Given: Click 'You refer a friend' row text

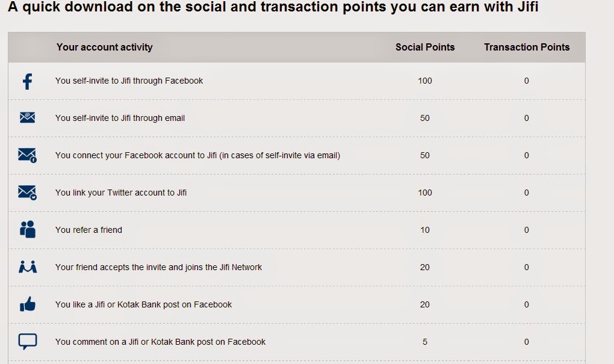Looking at the screenshot, I should click(88, 230).
